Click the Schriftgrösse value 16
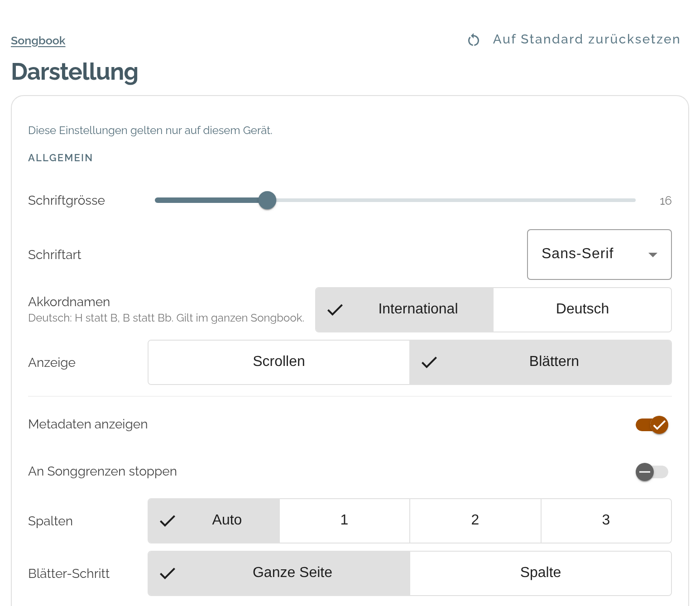The width and height of the screenshot is (700, 606). point(666,201)
